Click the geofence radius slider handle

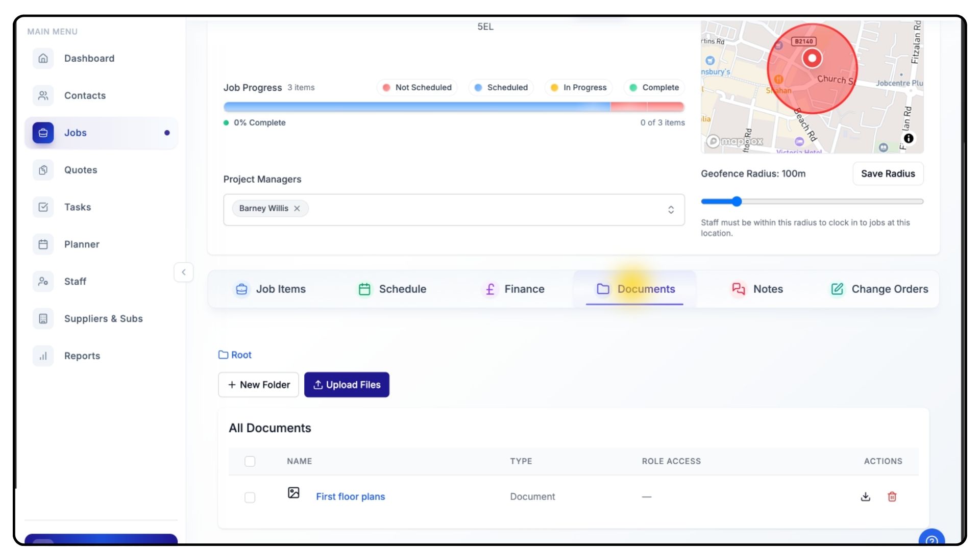coord(737,202)
